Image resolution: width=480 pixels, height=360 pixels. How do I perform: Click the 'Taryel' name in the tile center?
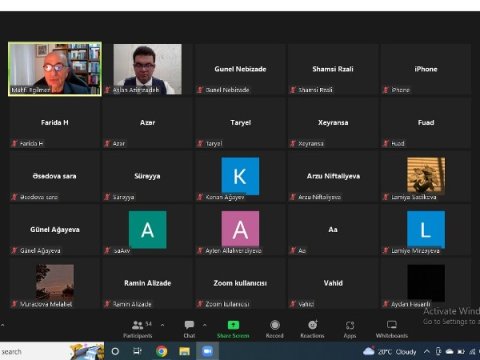pos(241,123)
